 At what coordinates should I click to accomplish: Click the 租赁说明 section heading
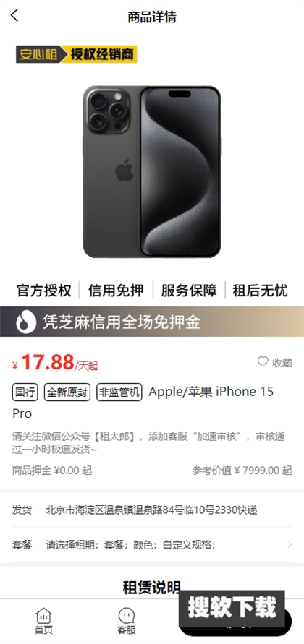pyautogui.click(x=152, y=588)
